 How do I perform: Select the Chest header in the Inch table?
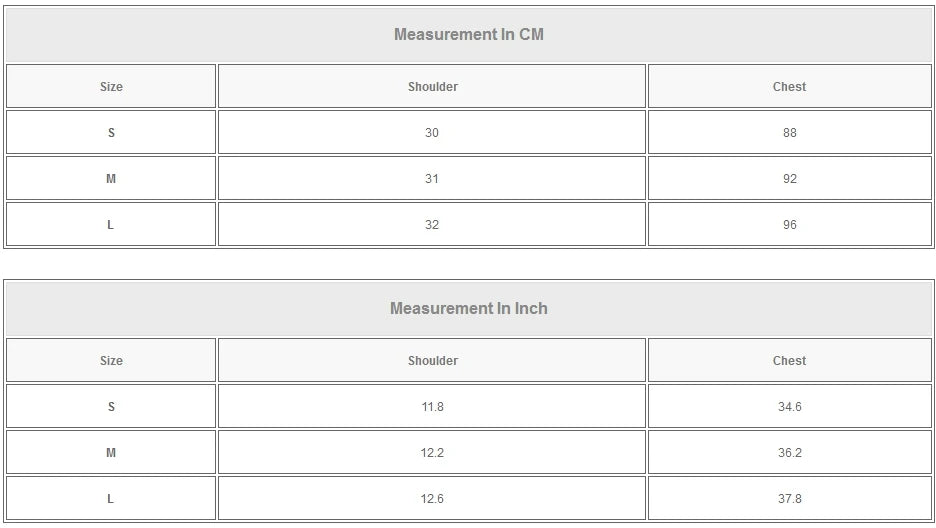[789, 361]
